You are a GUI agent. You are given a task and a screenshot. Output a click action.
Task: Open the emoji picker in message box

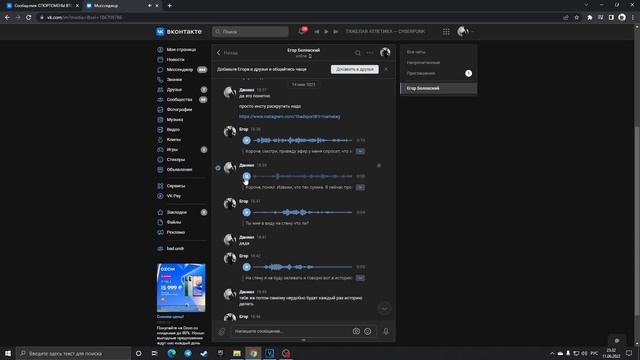(x=368, y=331)
